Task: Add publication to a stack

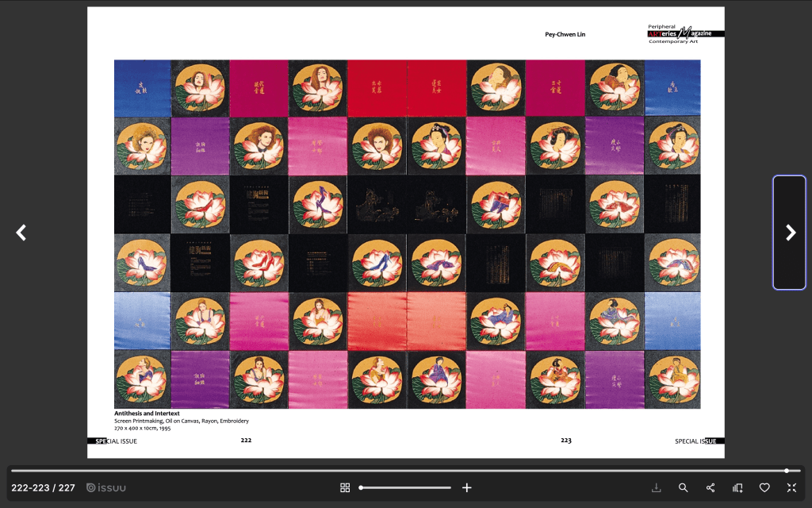Action: tap(737, 487)
